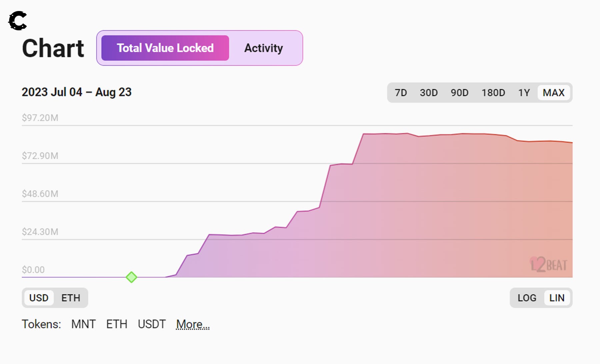
Task: Filter chart by MNT token
Action: [83, 324]
